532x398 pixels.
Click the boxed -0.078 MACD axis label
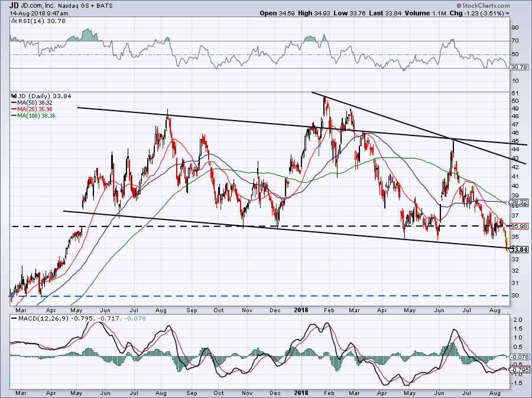pyautogui.click(x=520, y=357)
